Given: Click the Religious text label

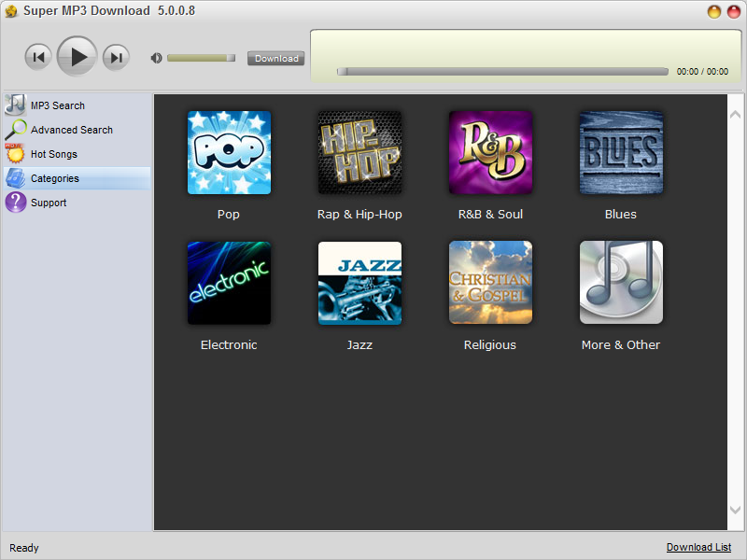Looking at the screenshot, I should (490, 345).
